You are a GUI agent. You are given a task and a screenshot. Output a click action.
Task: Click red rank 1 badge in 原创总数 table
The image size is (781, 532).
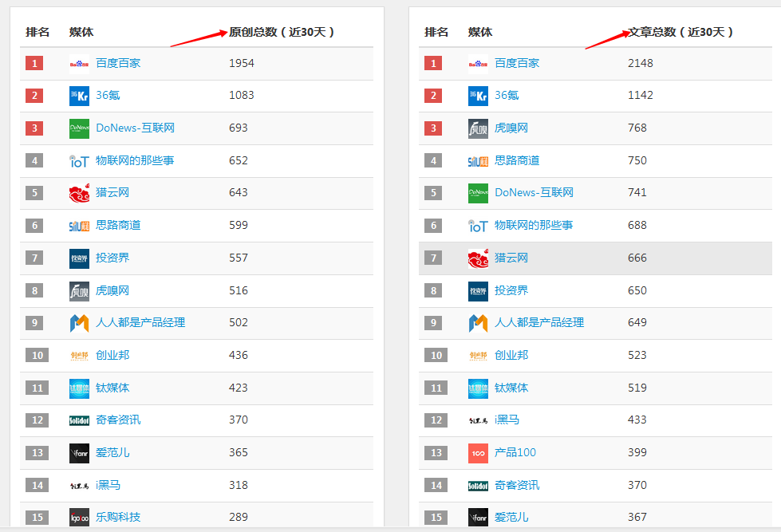(x=34, y=63)
